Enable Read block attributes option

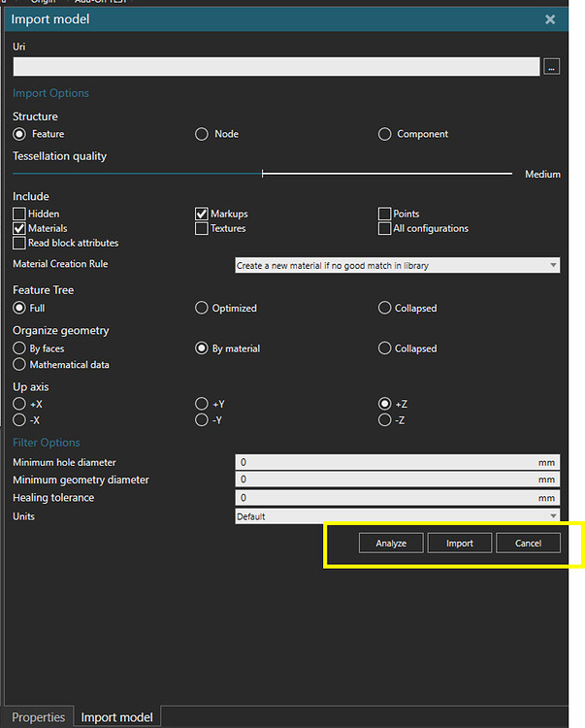pyautogui.click(x=19, y=243)
